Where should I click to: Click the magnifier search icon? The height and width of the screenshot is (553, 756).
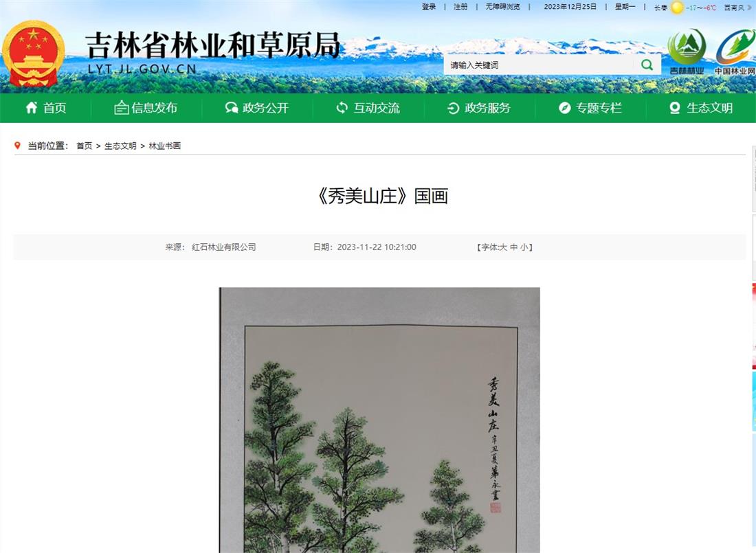[x=647, y=65]
